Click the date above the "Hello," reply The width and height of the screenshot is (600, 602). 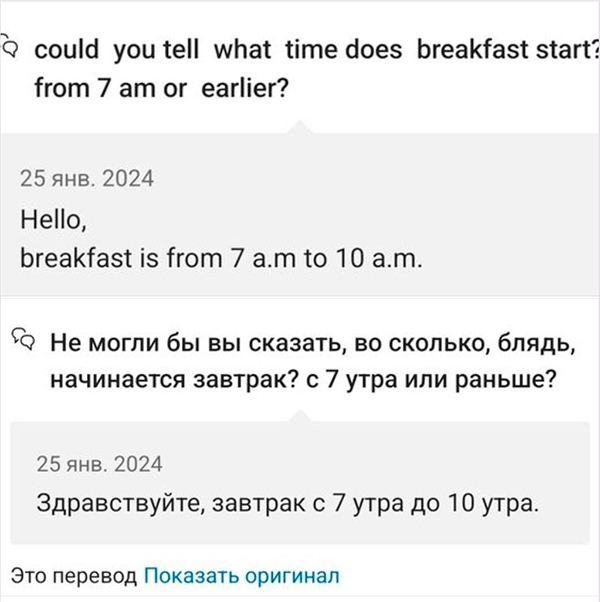pos(87,180)
